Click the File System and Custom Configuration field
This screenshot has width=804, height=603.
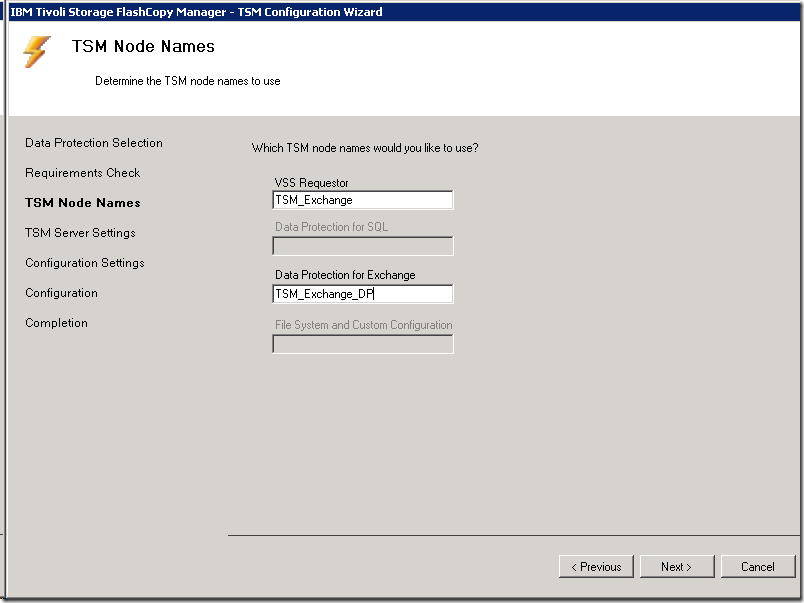tap(362, 344)
